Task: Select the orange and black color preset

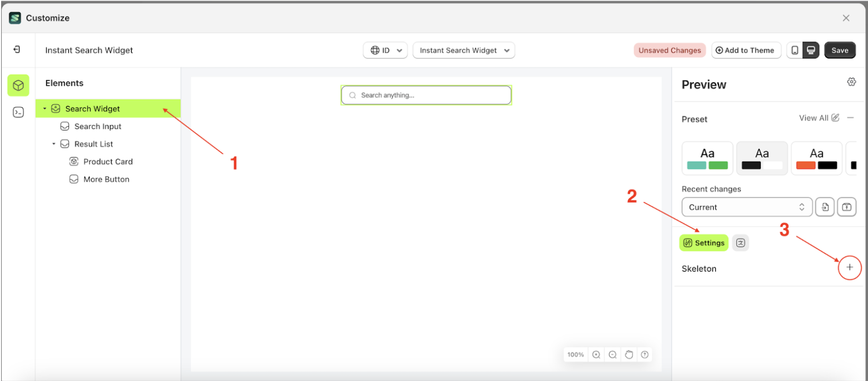Action: point(816,158)
